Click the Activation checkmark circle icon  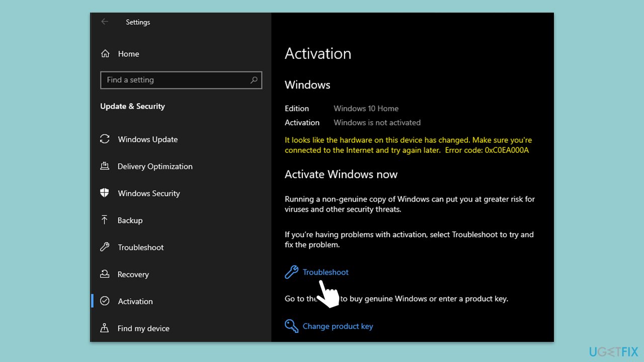pos(105,301)
